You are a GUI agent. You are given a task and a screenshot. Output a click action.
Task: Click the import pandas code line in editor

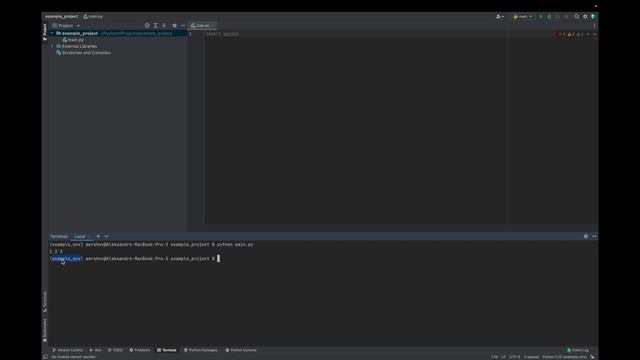click(222, 34)
